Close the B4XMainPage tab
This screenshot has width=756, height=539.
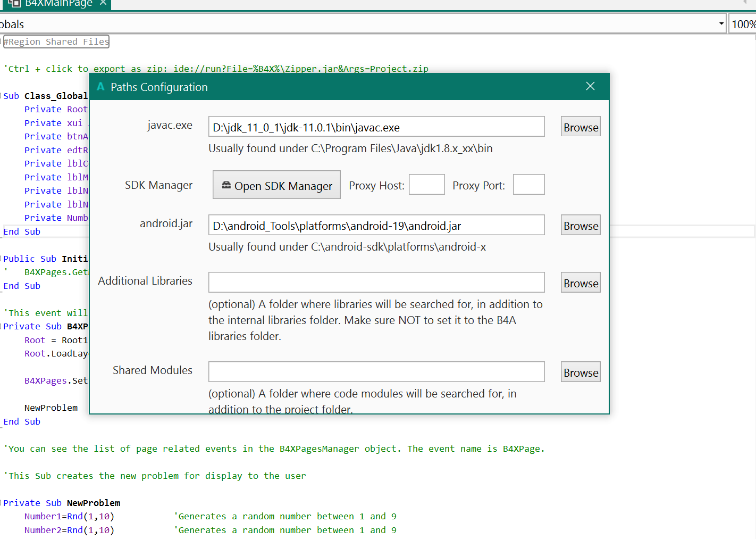point(103,3)
